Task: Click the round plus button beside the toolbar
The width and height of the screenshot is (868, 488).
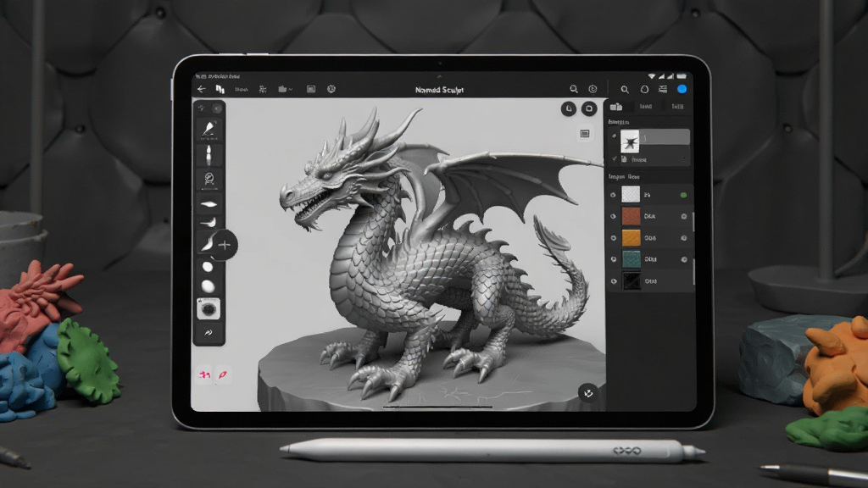Action: click(224, 245)
